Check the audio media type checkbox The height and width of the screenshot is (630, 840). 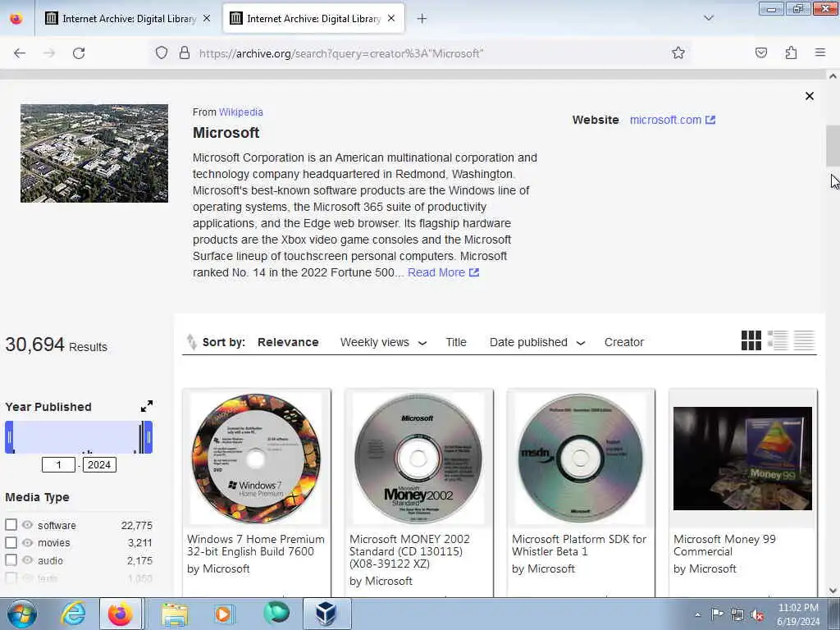pyautogui.click(x=11, y=560)
